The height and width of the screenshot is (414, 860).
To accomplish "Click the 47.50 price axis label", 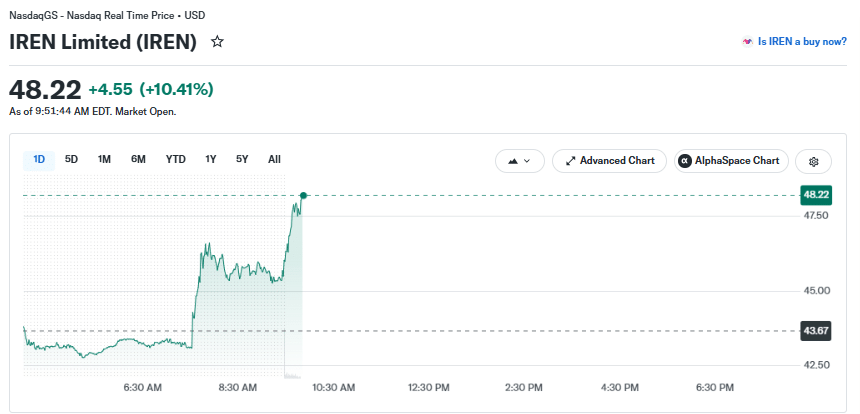I will point(816,215).
